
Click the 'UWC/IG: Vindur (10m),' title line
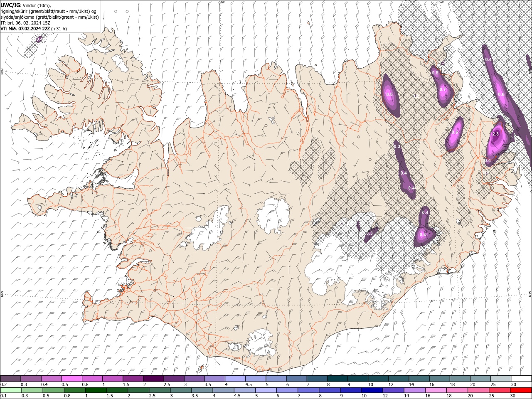[x=26, y=5]
